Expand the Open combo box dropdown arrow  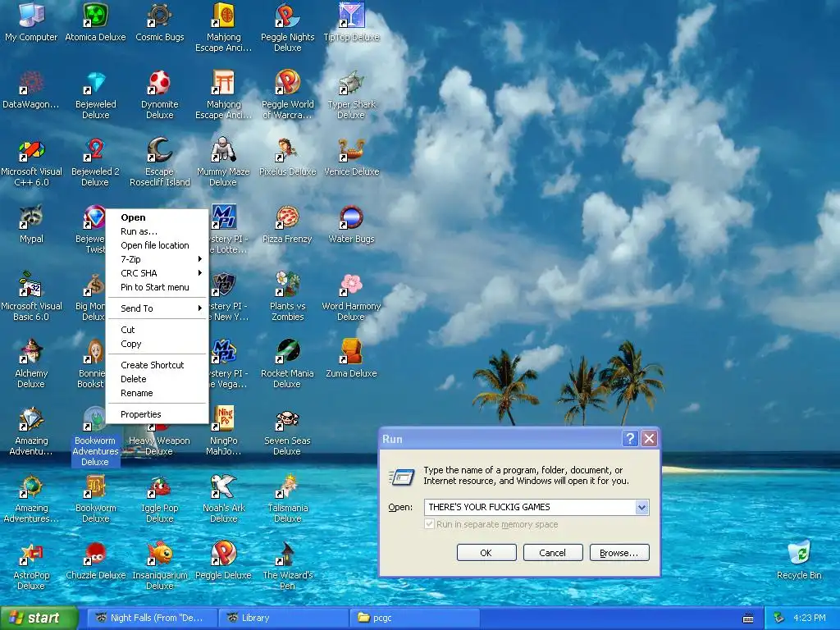[x=641, y=507]
